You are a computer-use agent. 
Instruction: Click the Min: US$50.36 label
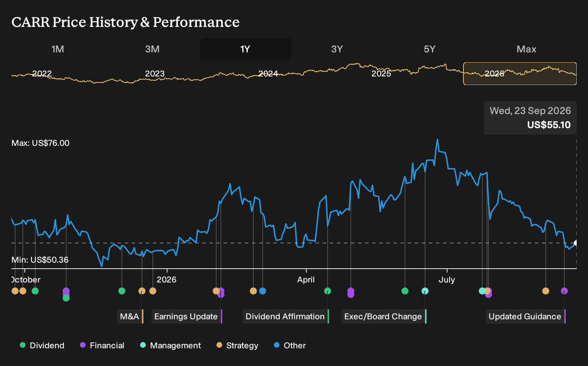[40, 260]
